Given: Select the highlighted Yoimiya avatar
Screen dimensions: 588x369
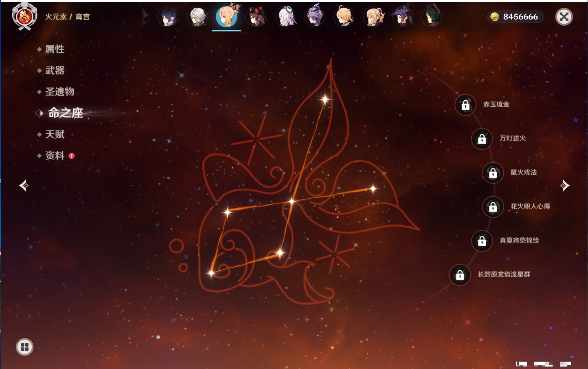Looking at the screenshot, I should 226,16.
